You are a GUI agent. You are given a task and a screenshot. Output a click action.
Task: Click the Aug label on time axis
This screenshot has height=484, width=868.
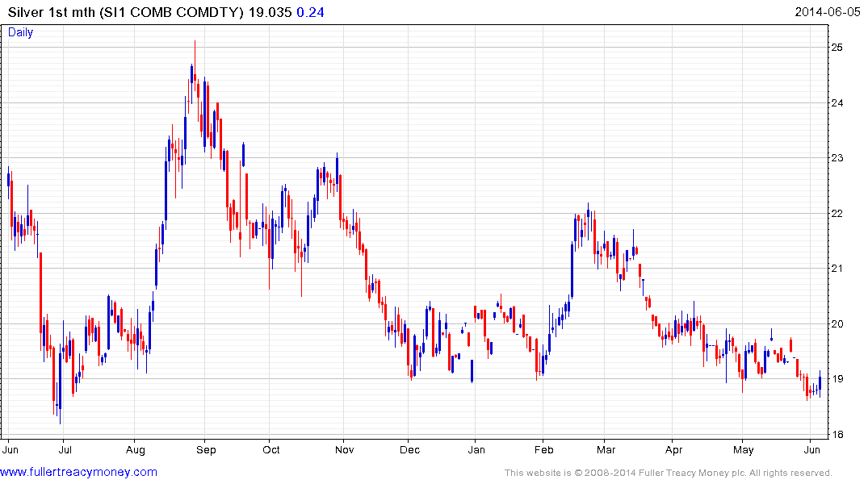[136, 449]
